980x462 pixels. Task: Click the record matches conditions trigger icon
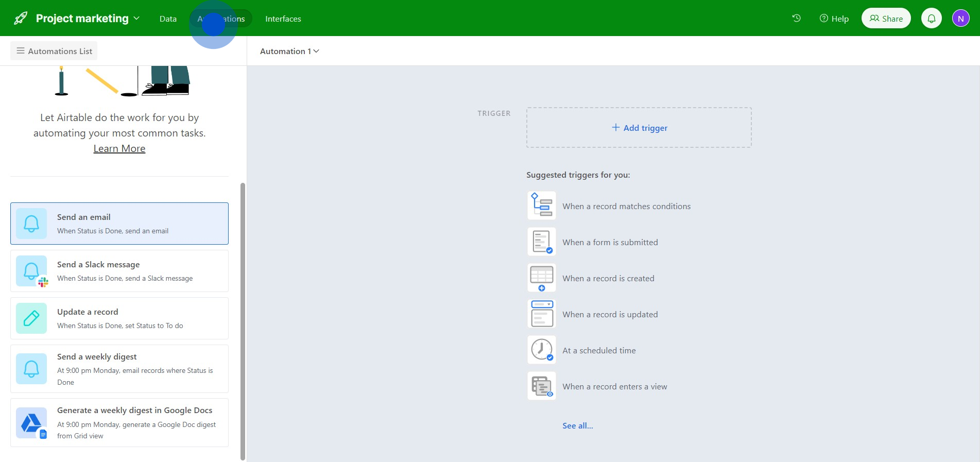(x=542, y=206)
